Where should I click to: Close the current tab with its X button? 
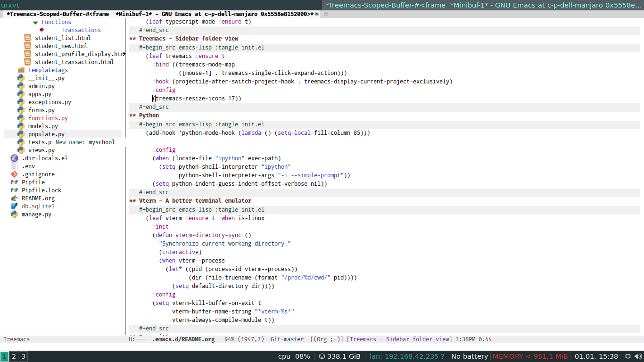click(317, 14)
